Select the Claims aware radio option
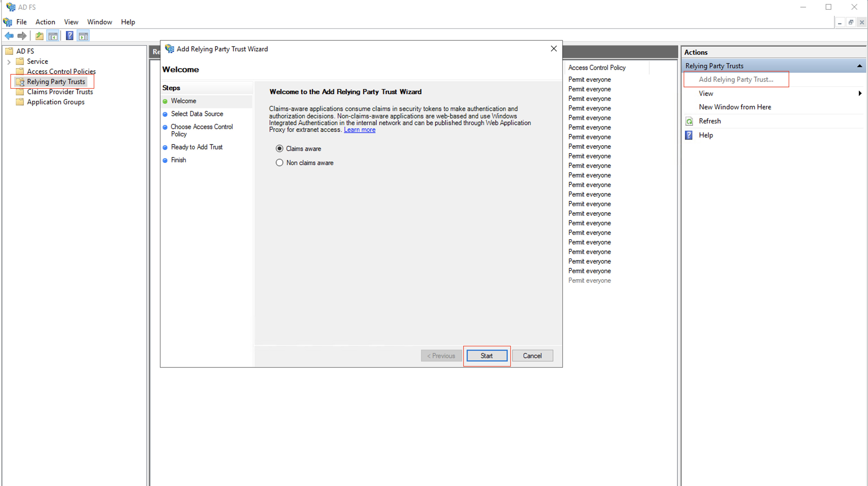This screenshot has height=486, width=868. (x=279, y=149)
